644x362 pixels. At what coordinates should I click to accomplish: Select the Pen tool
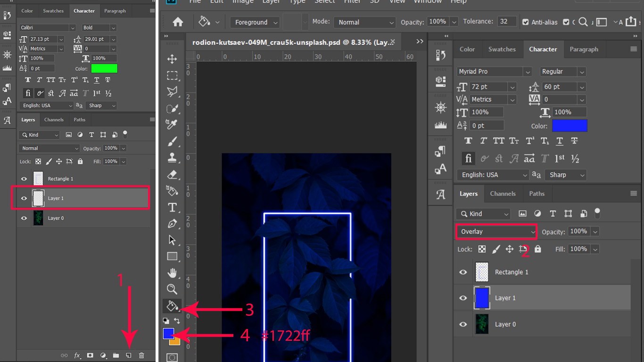pyautogui.click(x=172, y=224)
